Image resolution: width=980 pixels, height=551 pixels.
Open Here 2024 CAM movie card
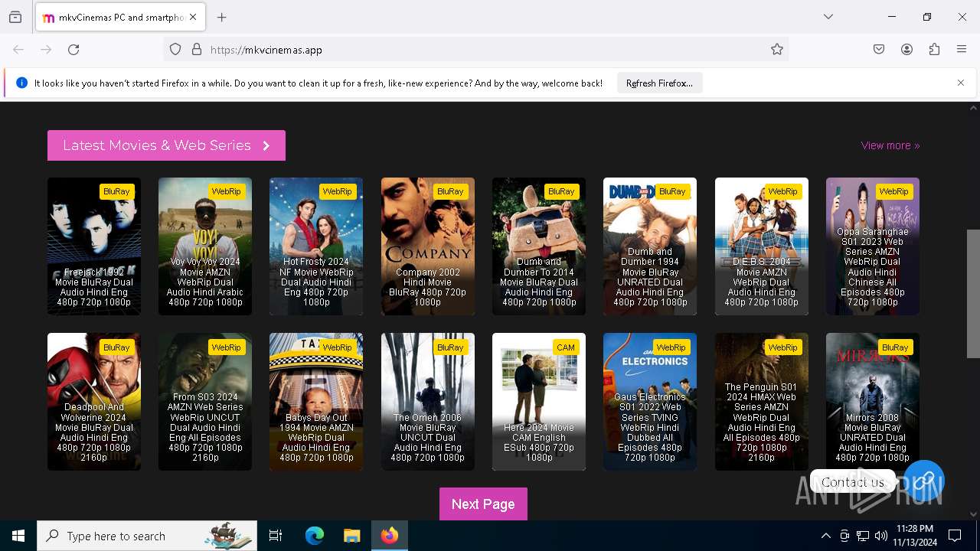coord(539,402)
